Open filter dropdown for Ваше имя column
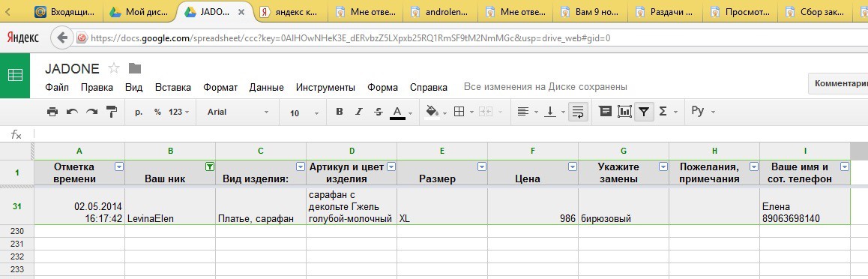The width and height of the screenshot is (868, 279). [845, 166]
